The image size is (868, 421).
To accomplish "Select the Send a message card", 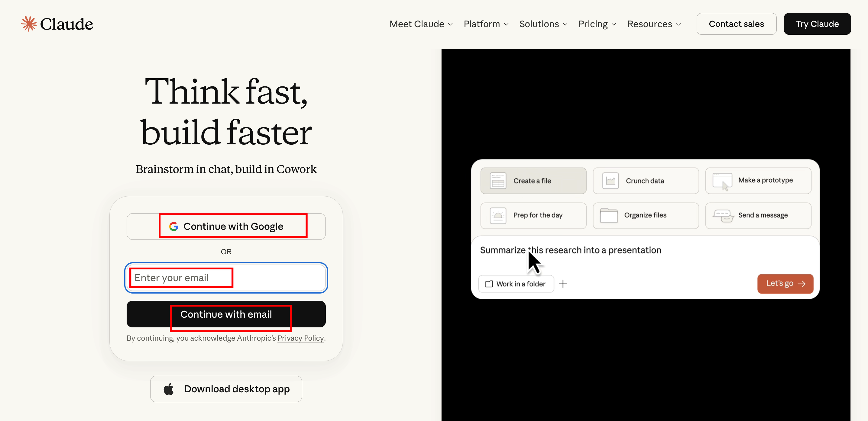I will click(758, 216).
